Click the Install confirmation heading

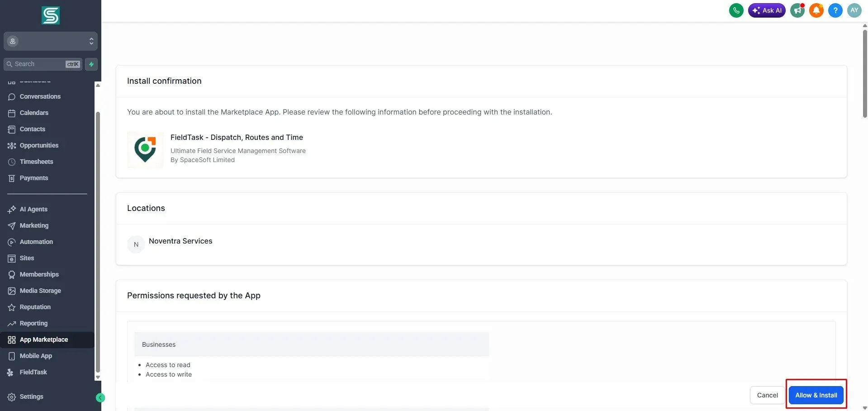tap(164, 81)
